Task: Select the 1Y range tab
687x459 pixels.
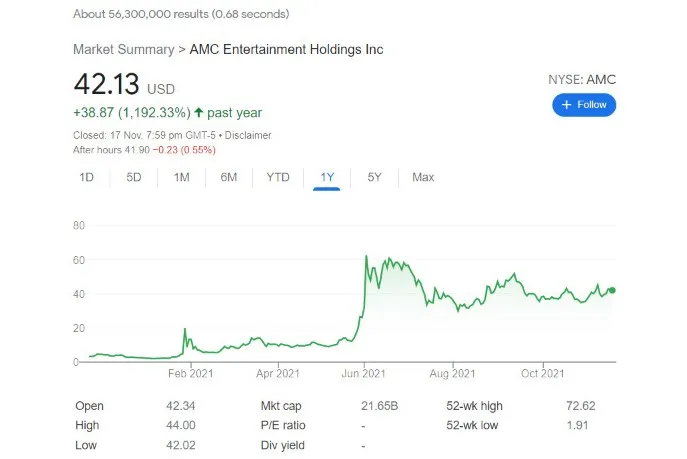Action: (x=327, y=177)
